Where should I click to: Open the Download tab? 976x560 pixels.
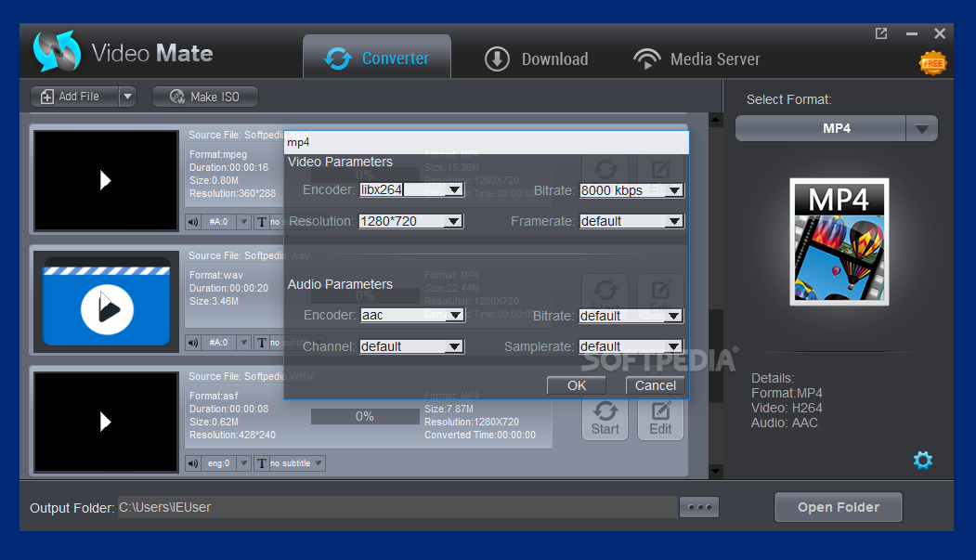pyautogui.click(x=536, y=59)
